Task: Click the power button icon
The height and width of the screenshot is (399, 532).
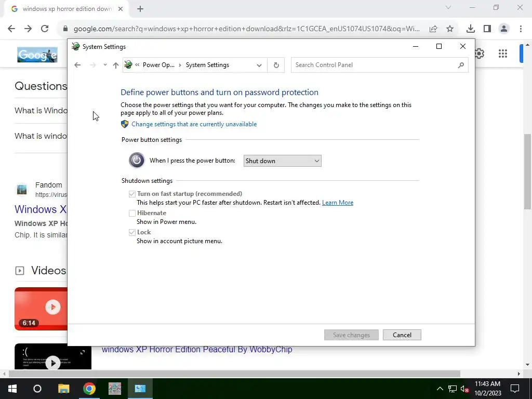Action: coord(137,160)
